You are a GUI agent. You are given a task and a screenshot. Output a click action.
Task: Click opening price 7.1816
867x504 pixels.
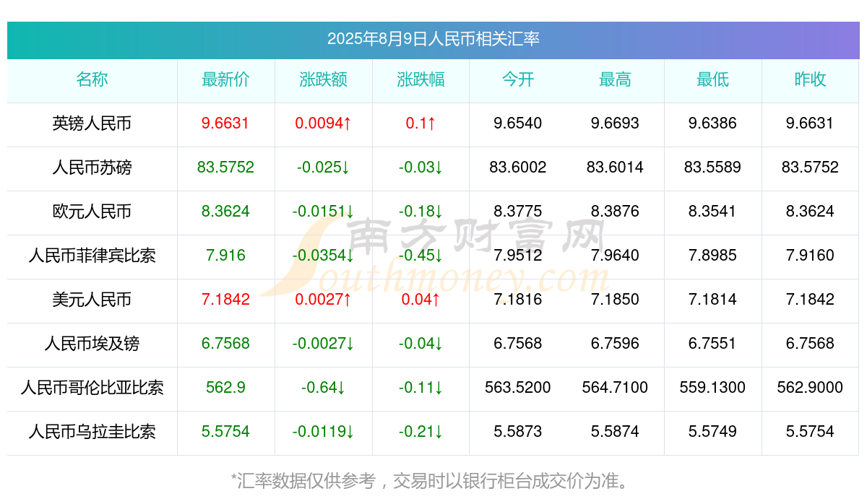tap(518, 300)
